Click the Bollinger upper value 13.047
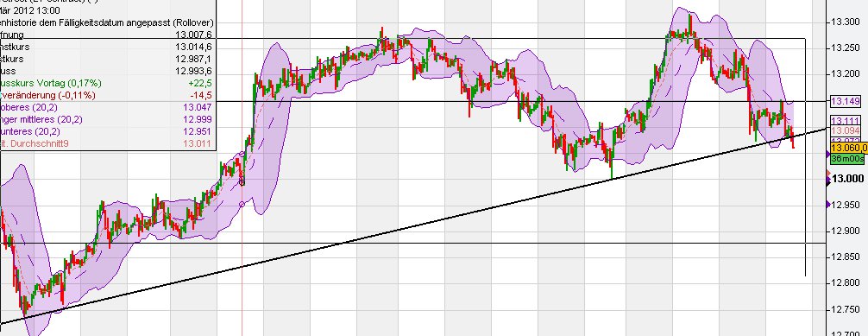Image resolution: width=868 pixels, height=336 pixels. [x=198, y=108]
